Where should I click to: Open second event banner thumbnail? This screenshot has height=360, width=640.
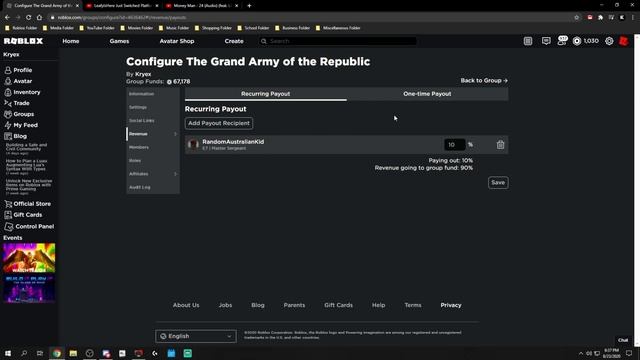pyautogui.click(x=29, y=289)
